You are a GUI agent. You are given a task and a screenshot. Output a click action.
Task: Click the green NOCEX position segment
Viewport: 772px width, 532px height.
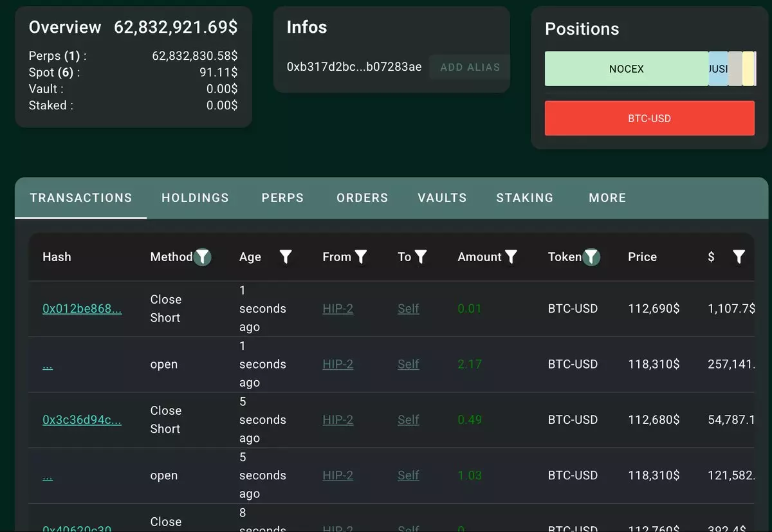[626, 69]
